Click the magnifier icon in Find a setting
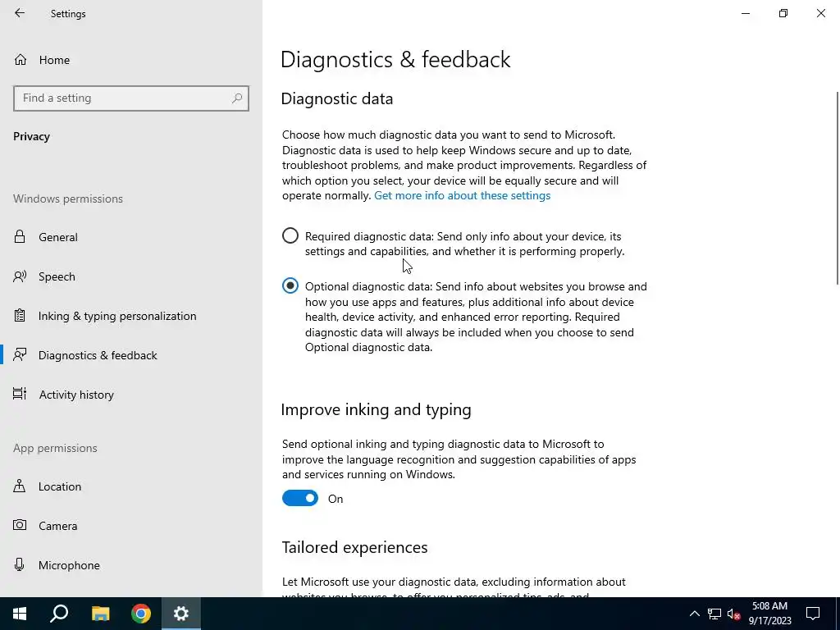 pyautogui.click(x=237, y=98)
